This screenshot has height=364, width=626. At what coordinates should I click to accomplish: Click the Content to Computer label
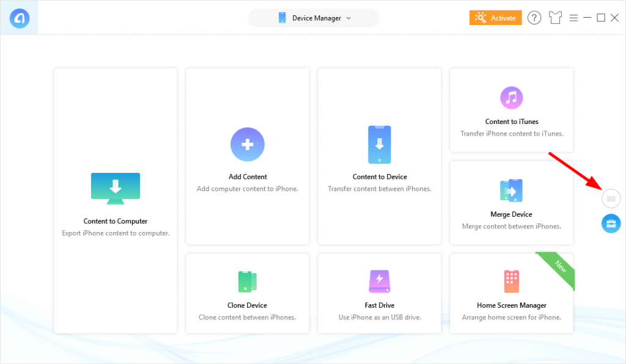pos(116,221)
